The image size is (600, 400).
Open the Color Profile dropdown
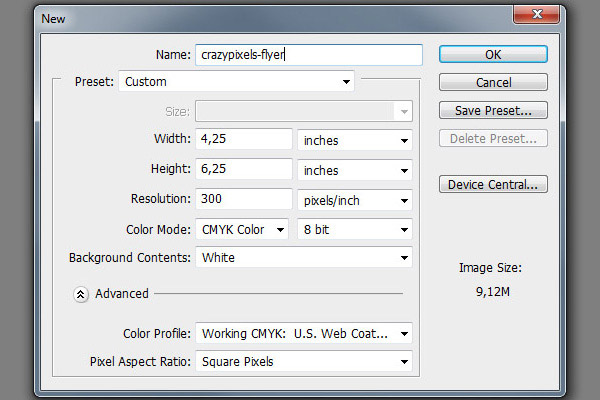click(x=303, y=333)
